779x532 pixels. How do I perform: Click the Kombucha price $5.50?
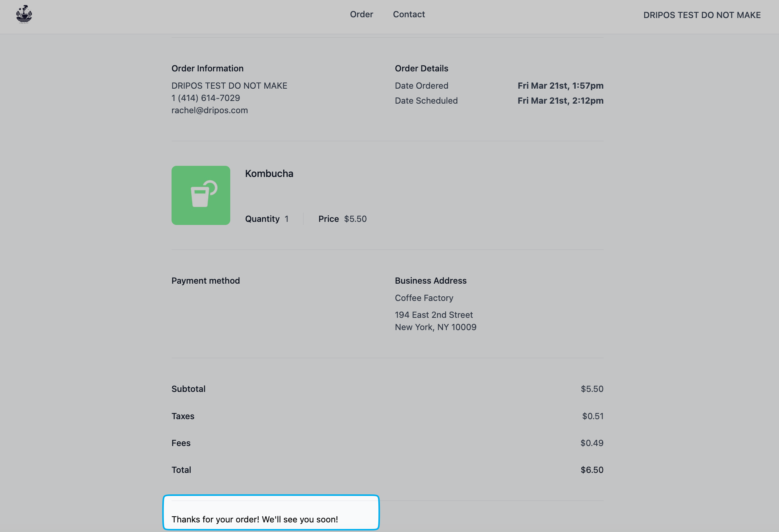(x=355, y=219)
